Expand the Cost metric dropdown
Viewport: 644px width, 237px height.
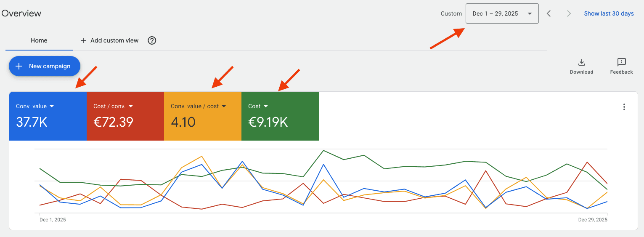[x=258, y=106]
